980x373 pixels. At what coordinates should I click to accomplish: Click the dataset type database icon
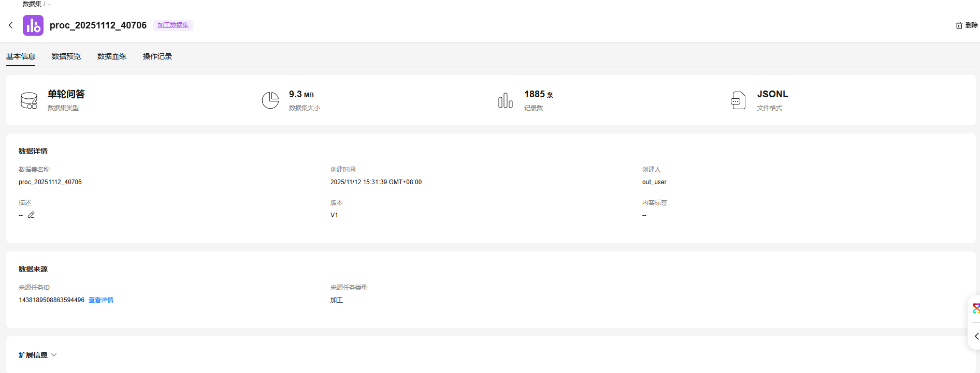pyautogui.click(x=29, y=100)
